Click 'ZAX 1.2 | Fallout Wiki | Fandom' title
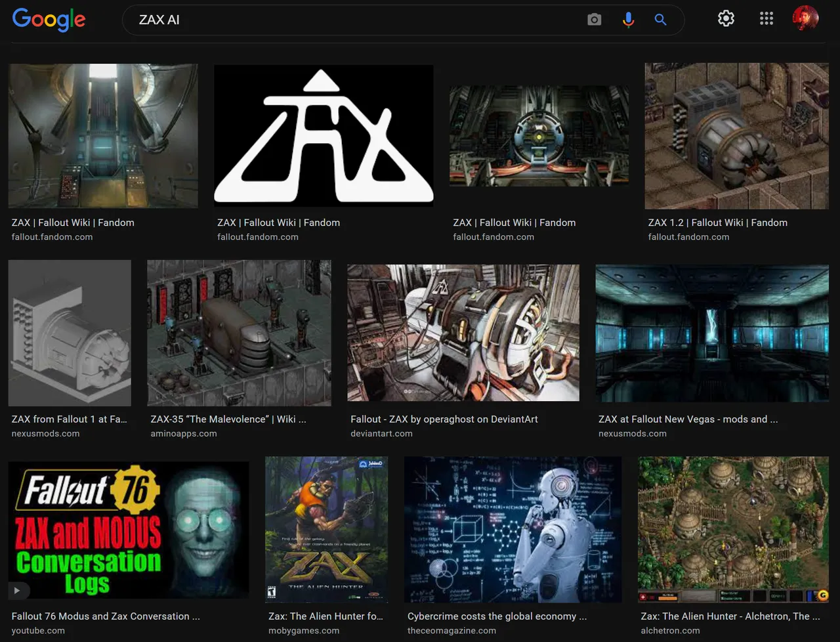 (717, 223)
